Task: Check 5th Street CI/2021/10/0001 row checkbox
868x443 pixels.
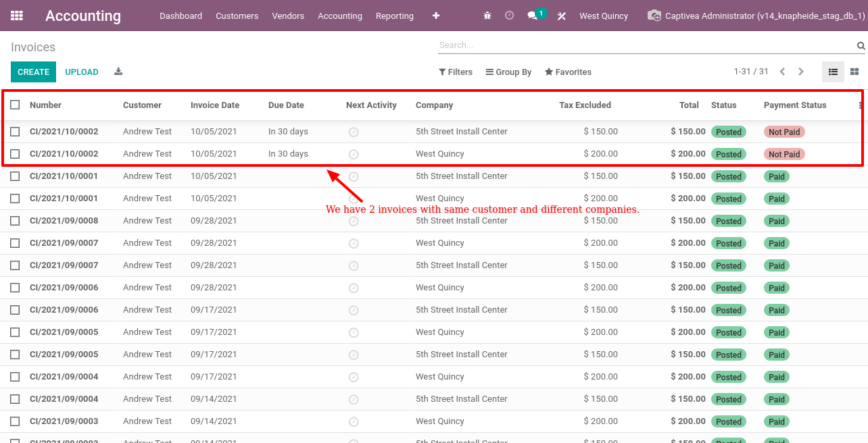Action: click(15, 176)
